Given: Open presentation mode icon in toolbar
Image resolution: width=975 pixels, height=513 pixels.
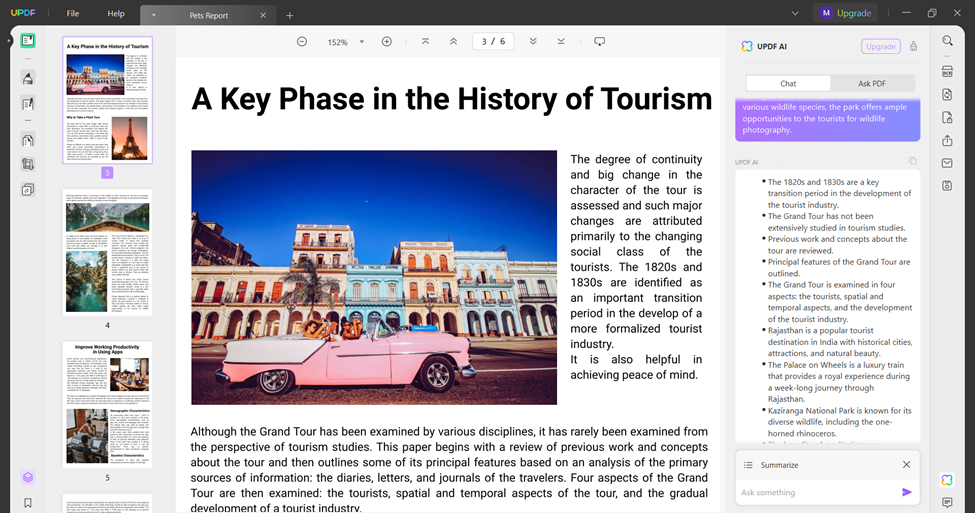Looking at the screenshot, I should click(x=600, y=42).
